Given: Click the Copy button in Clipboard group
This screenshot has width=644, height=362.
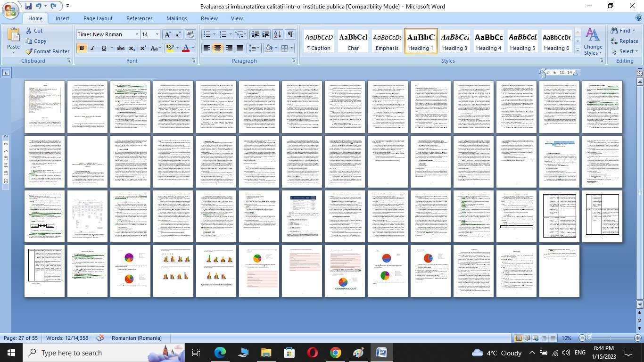Looking at the screenshot, I should coord(36,41).
